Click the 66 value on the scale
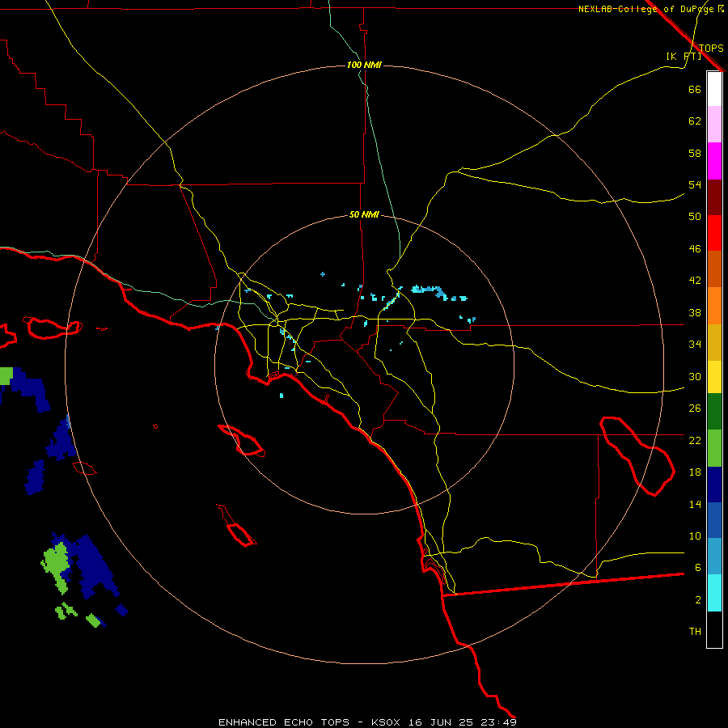This screenshot has width=728, height=728. [x=695, y=89]
